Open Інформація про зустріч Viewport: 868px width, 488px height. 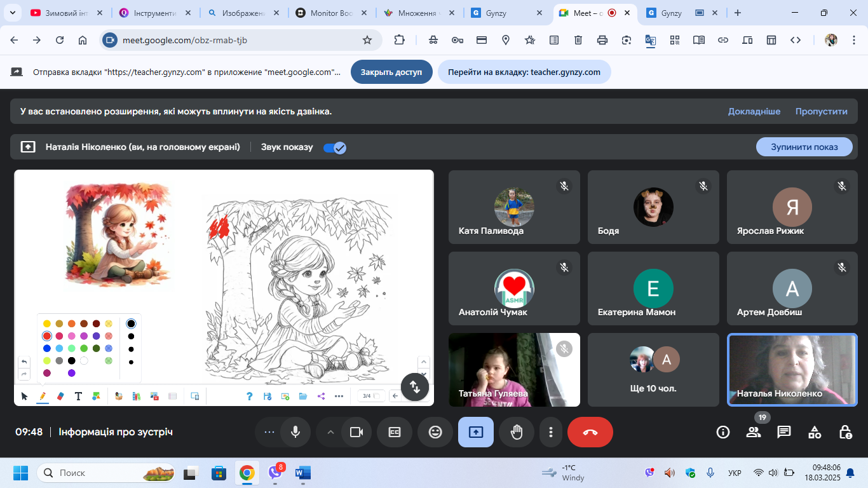(x=116, y=432)
